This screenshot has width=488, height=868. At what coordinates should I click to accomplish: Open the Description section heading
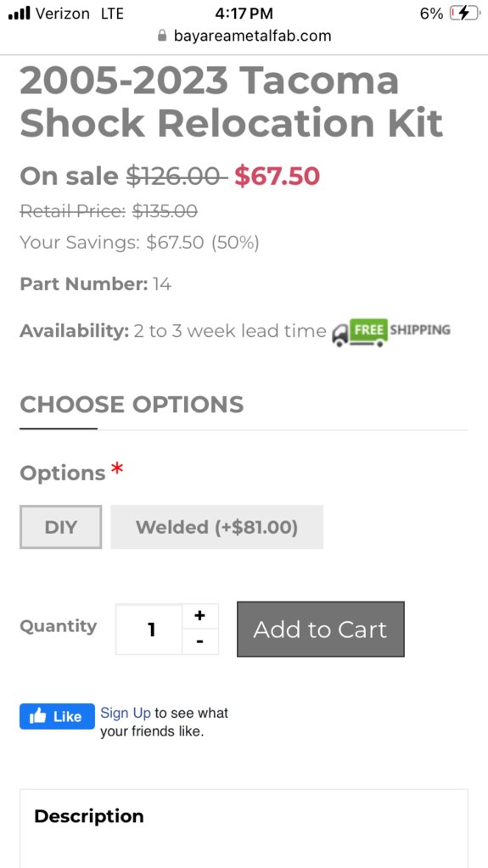(x=88, y=816)
